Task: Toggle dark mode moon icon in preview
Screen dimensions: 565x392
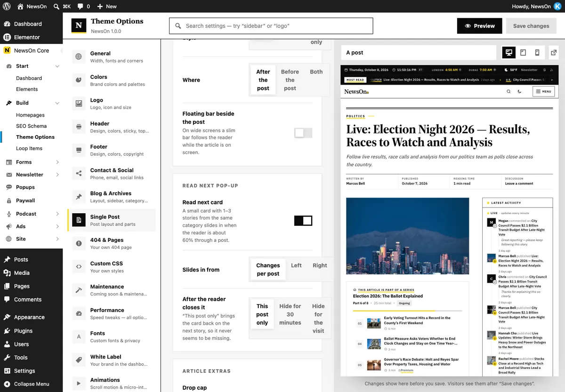Action: (x=520, y=92)
